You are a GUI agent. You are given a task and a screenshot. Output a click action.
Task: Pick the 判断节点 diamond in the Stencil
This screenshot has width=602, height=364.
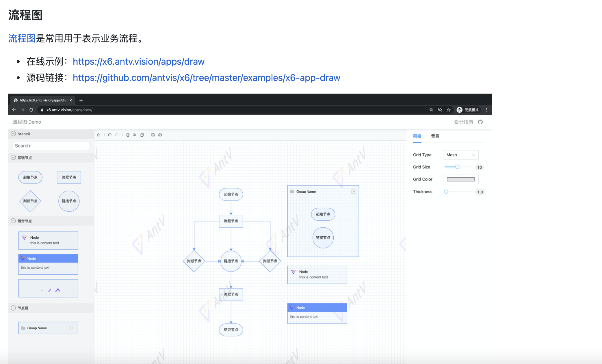(x=30, y=201)
